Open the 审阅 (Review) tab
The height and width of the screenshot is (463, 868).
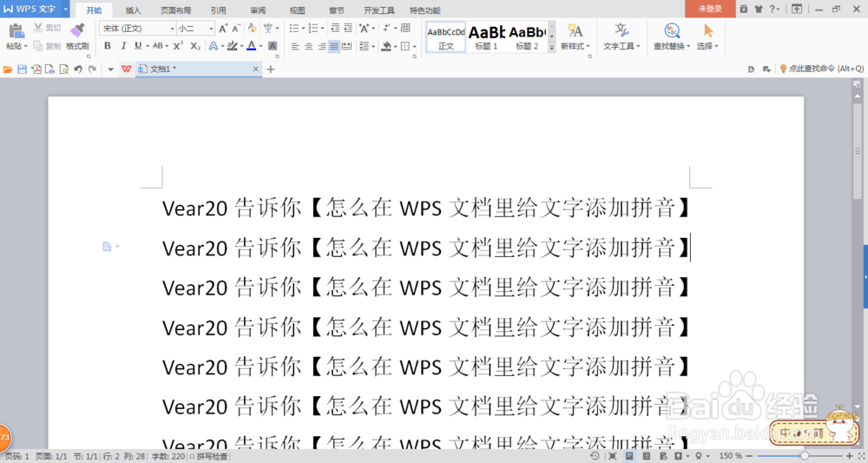coord(258,10)
